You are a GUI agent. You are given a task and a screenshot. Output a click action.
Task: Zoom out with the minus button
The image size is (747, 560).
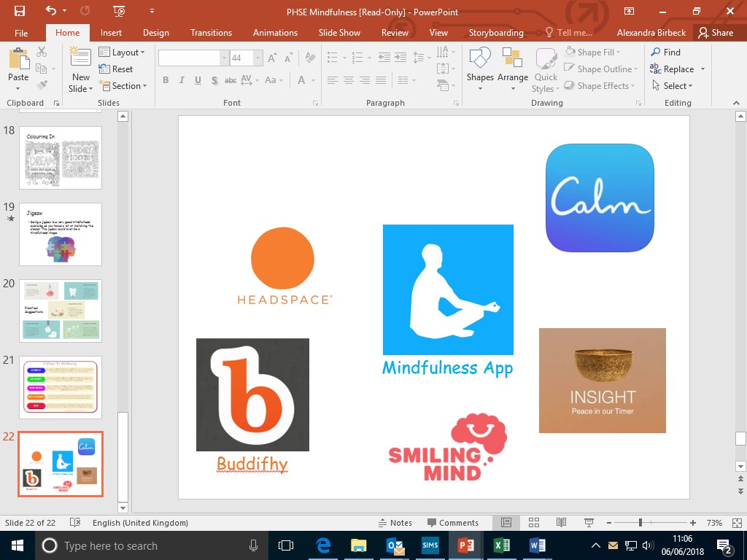609,522
